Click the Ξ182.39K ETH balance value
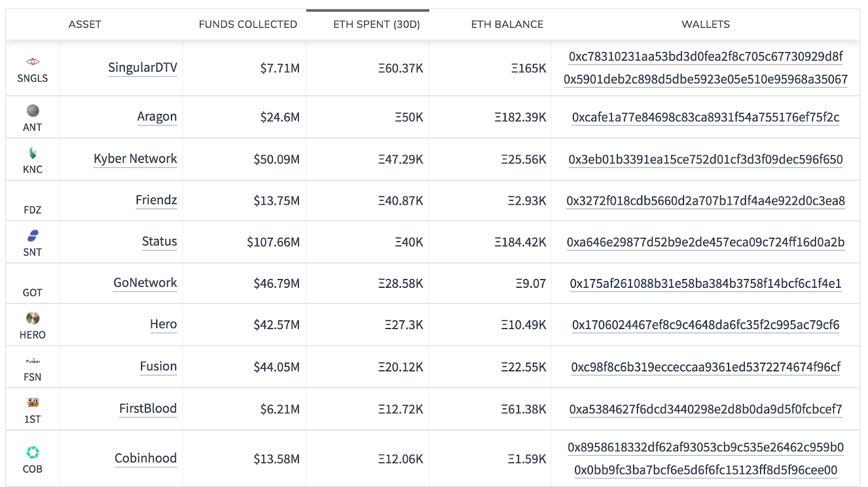The height and width of the screenshot is (487, 868). 520,117
